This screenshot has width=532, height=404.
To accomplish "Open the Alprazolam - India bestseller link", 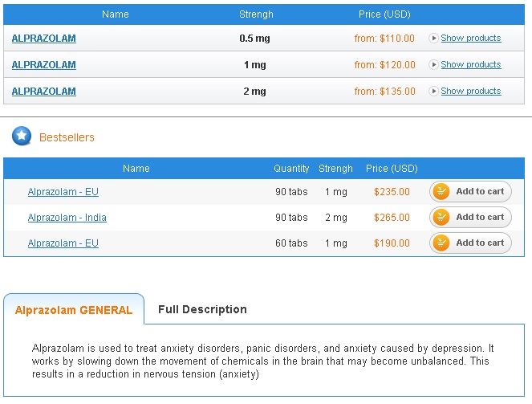I will (x=67, y=218).
